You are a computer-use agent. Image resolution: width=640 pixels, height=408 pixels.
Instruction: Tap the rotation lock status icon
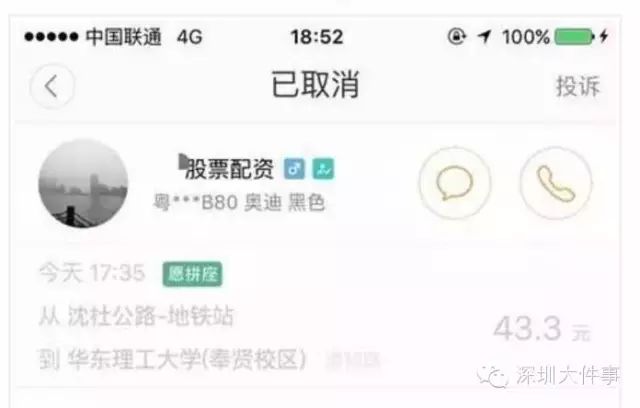(457, 36)
